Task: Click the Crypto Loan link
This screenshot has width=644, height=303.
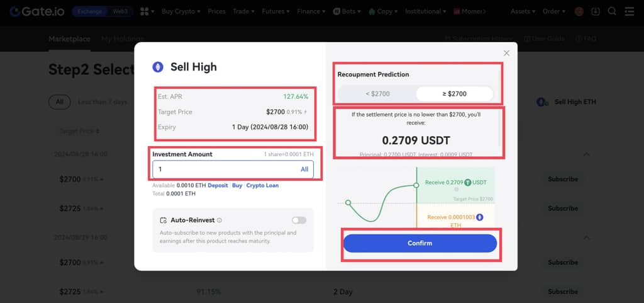Action: pyautogui.click(x=262, y=186)
